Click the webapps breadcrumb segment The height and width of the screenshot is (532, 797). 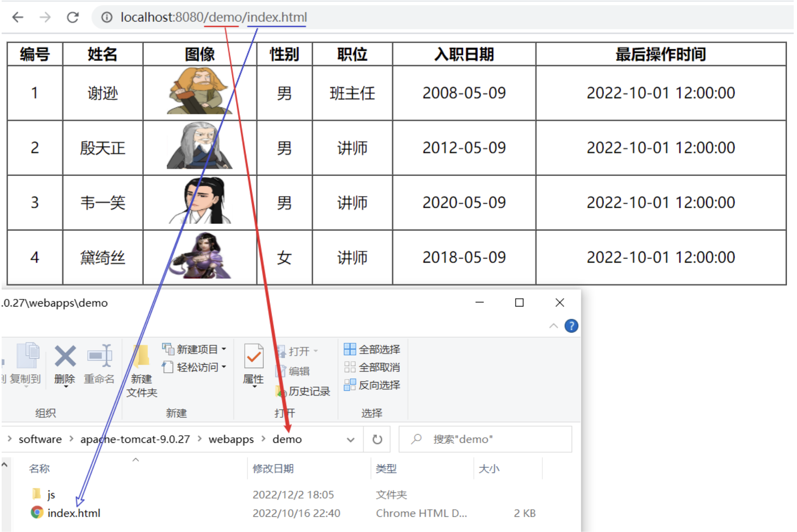click(231, 439)
